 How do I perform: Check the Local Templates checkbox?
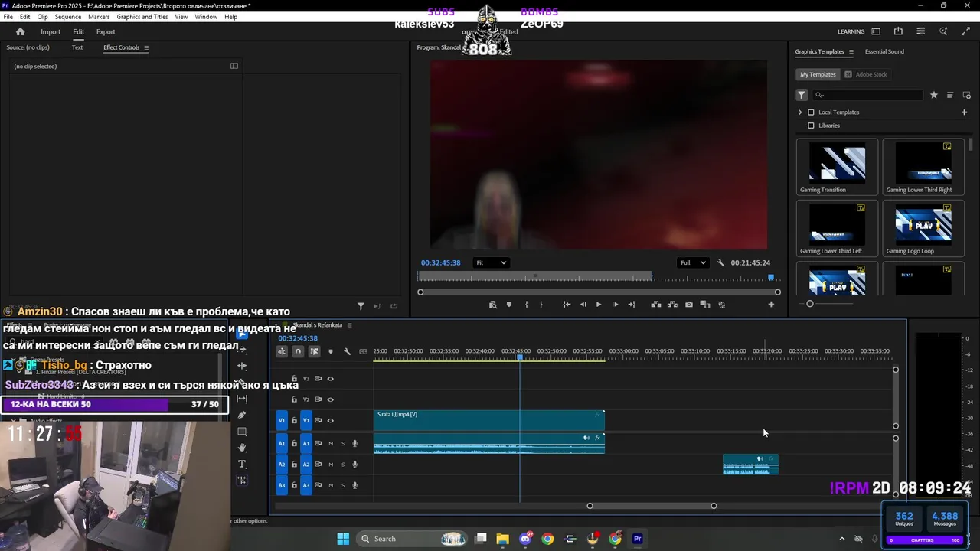(811, 112)
